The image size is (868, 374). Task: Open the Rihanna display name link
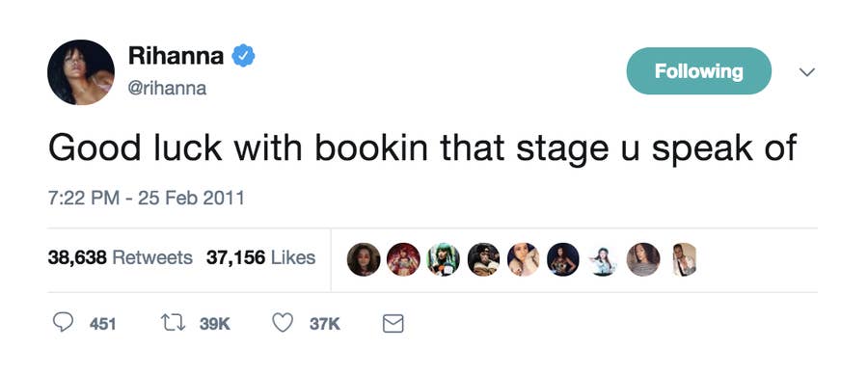[x=176, y=55]
